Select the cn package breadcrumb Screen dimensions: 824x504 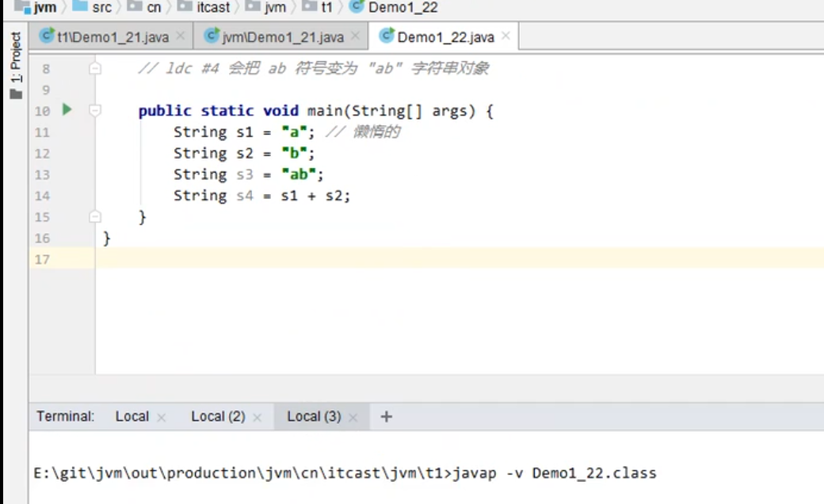(x=144, y=7)
